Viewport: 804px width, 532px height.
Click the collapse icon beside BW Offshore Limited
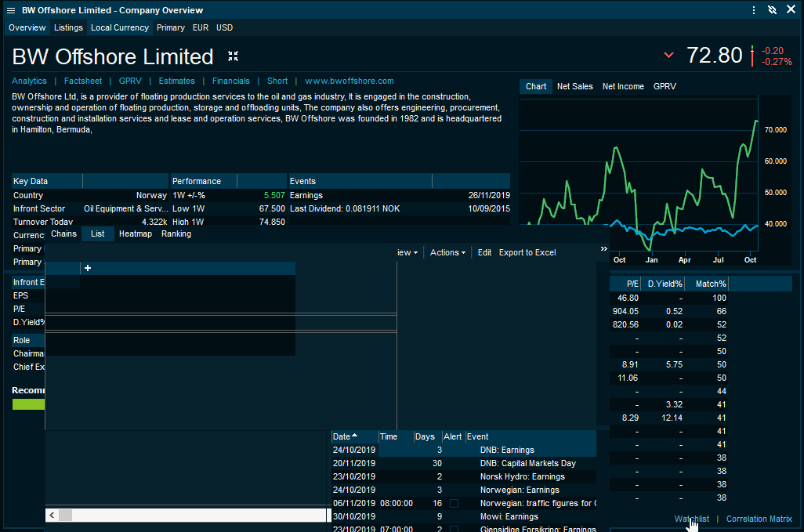coord(233,56)
